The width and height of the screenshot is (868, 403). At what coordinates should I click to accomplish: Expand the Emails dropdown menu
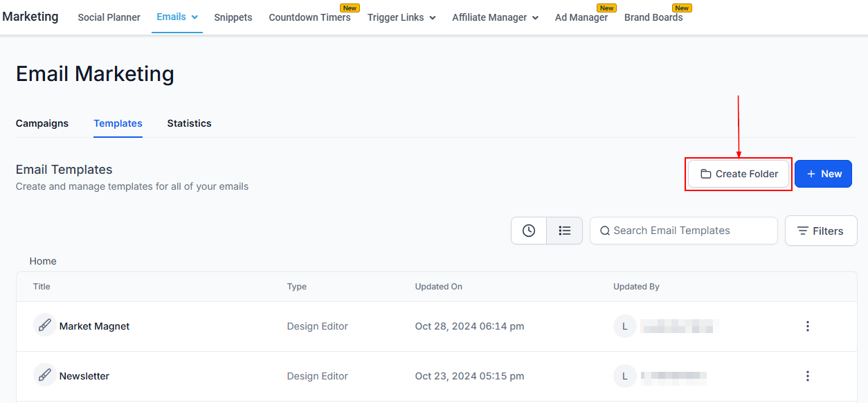pyautogui.click(x=177, y=17)
